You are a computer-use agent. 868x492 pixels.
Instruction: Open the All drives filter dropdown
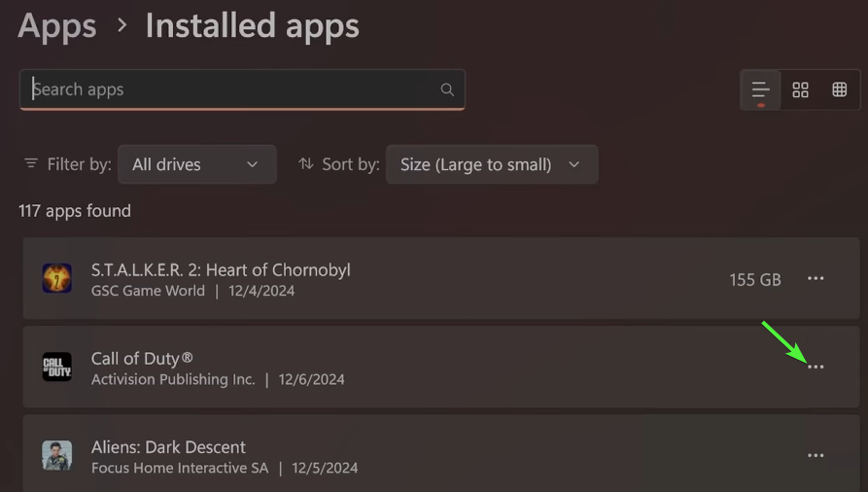[x=196, y=164]
